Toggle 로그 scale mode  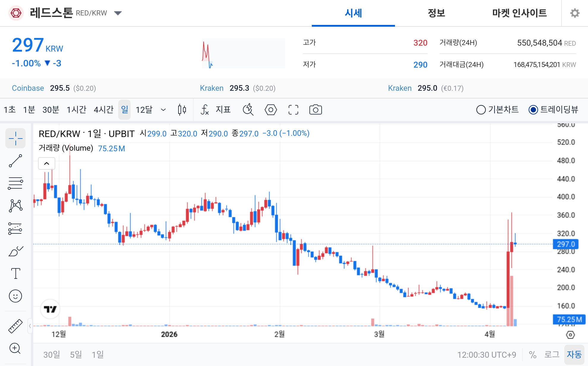(x=551, y=354)
